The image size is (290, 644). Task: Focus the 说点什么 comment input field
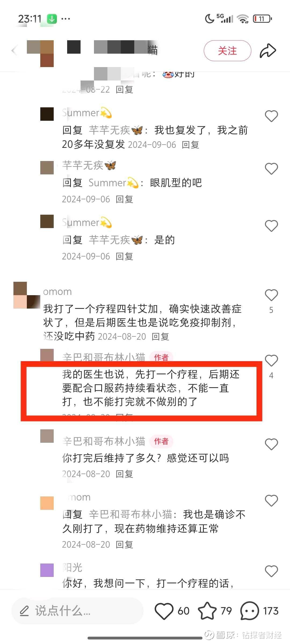(x=77, y=611)
